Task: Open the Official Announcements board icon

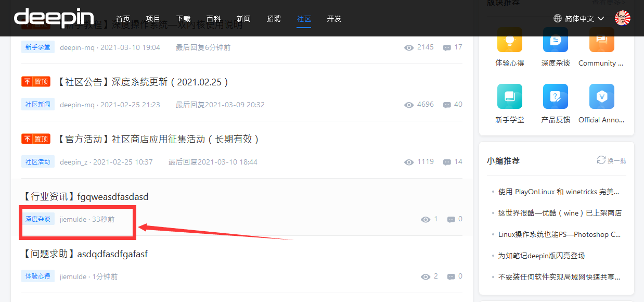Action: click(x=602, y=96)
